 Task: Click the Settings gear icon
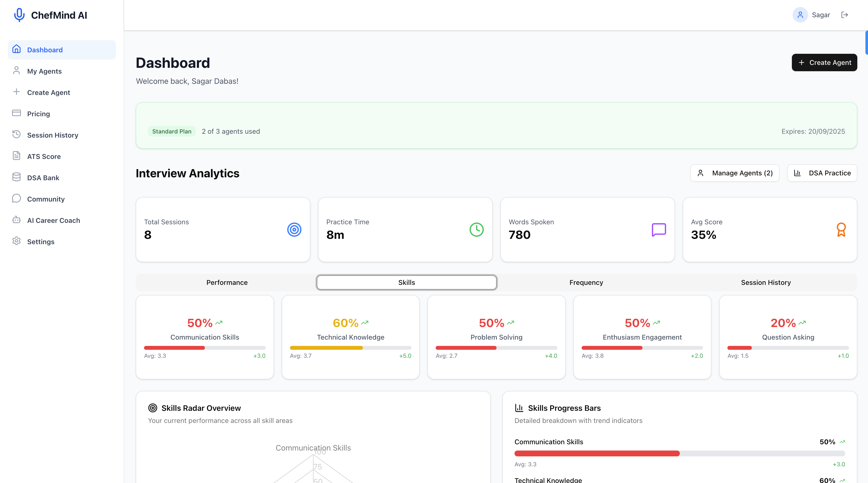tap(16, 241)
